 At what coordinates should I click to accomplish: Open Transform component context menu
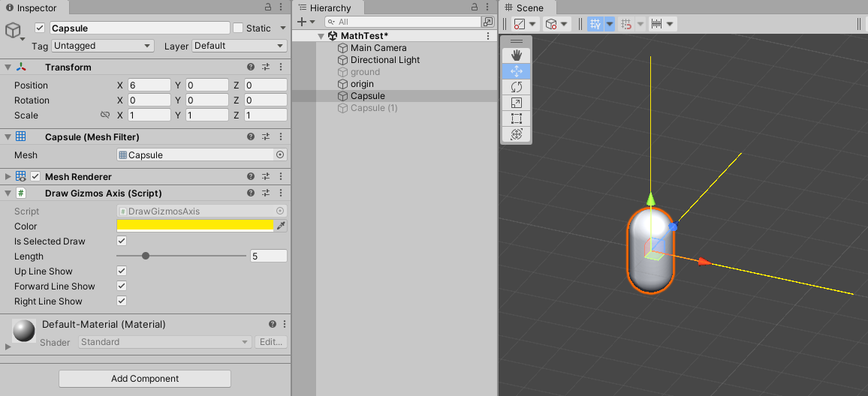[x=281, y=67]
